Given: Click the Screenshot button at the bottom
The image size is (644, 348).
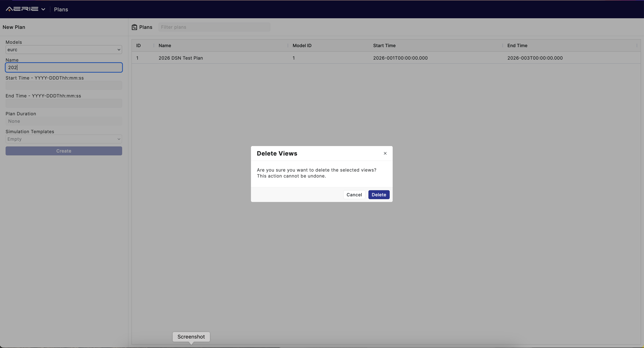Looking at the screenshot, I should (x=191, y=337).
